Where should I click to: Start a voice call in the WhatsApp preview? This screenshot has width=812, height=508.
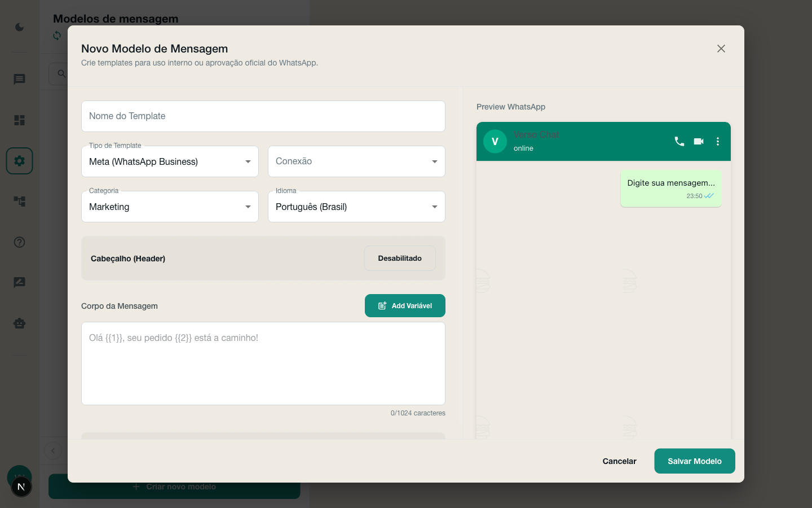pyautogui.click(x=679, y=142)
